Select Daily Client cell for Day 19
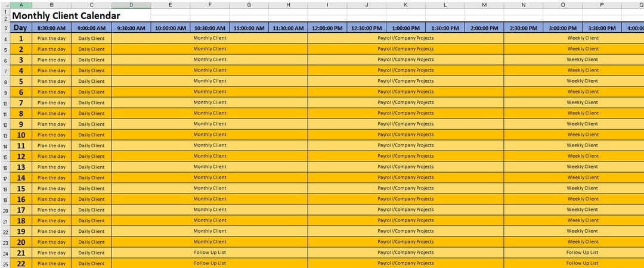 pos(91,232)
